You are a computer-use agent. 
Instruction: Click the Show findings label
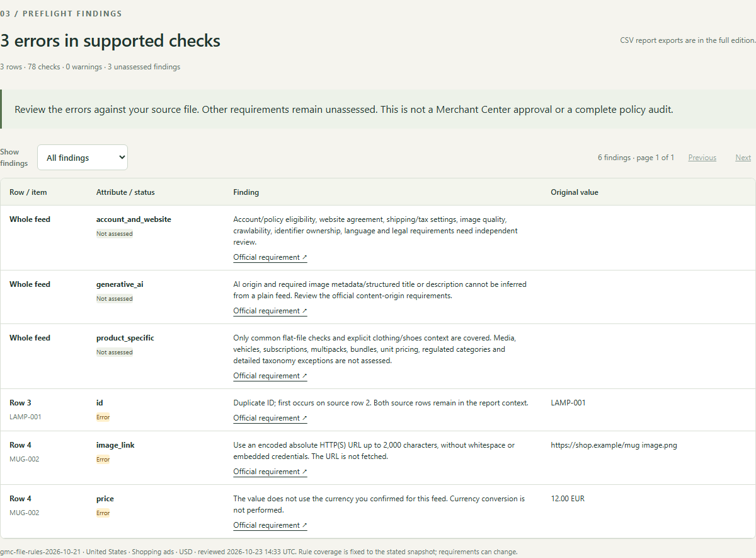(x=14, y=158)
